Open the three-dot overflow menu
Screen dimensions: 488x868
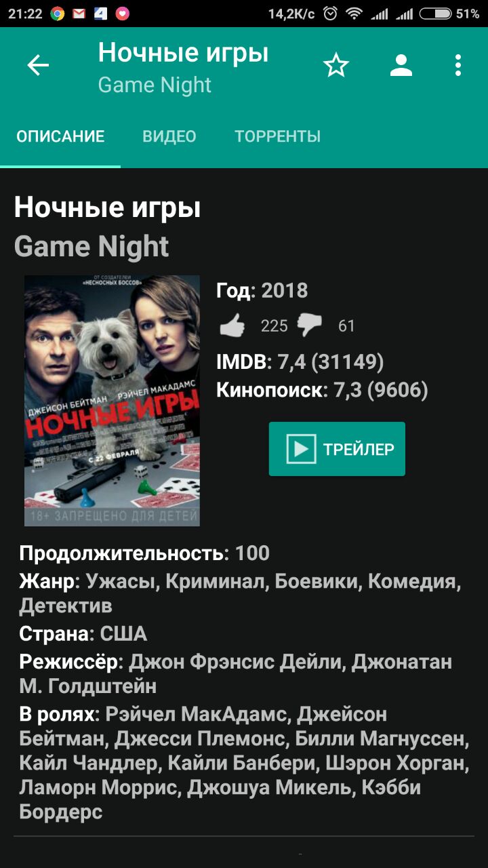click(458, 65)
